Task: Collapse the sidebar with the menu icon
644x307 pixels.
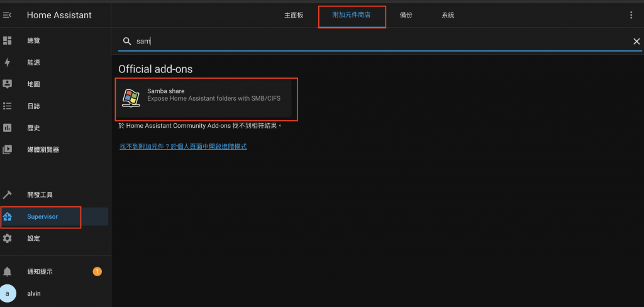Action: coord(7,15)
